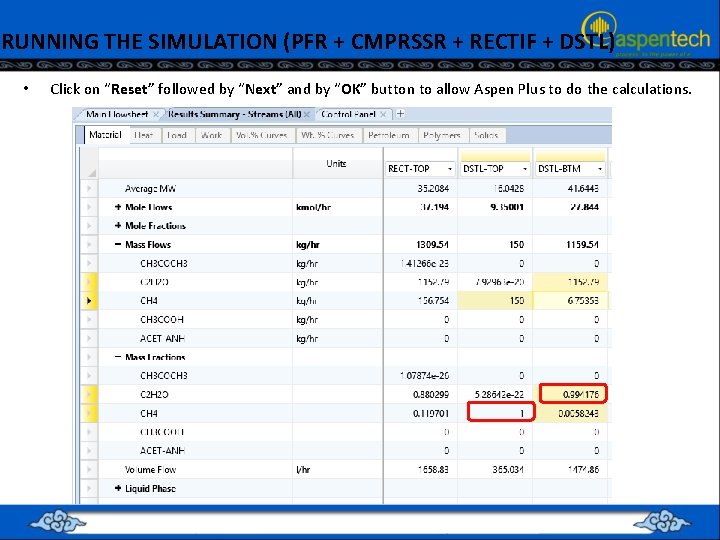Switch to the Control Panel tab
Viewport: 720px width, 540px height.
click(x=349, y=114)
